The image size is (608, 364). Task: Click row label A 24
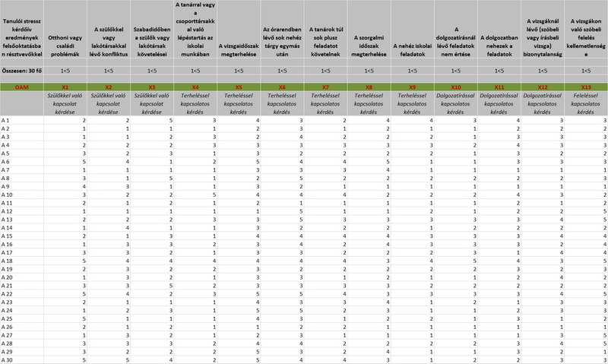tap(22, 311)
